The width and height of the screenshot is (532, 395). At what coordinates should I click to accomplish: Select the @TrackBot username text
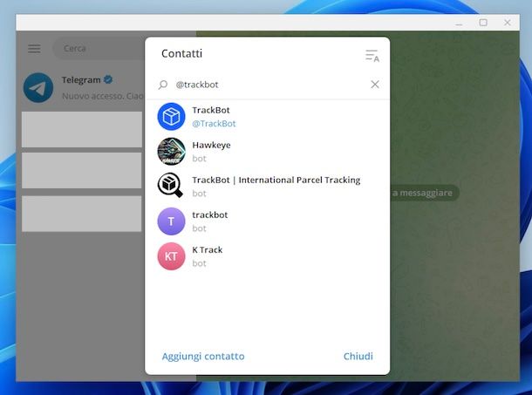tap(214, 124)
